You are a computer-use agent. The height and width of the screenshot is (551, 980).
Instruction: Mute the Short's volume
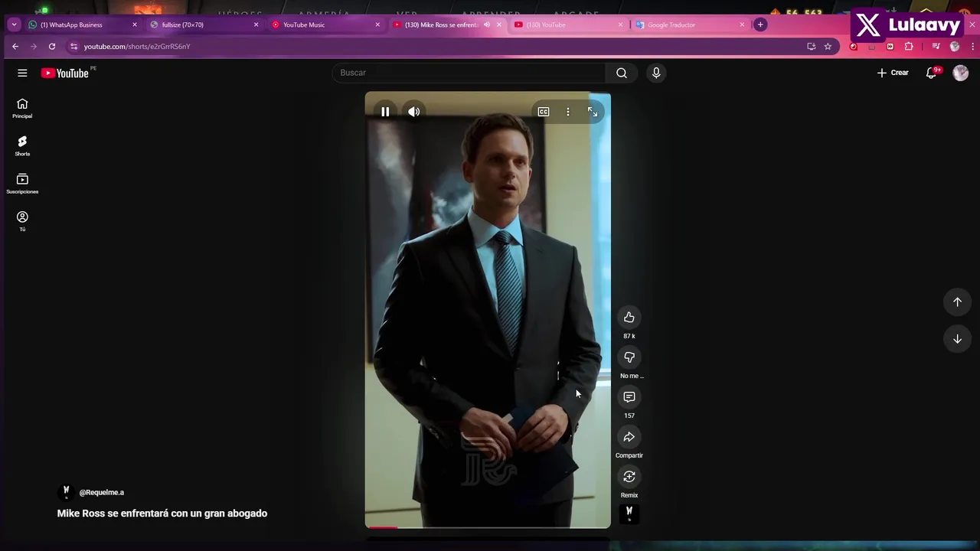[x=414, y=112]
